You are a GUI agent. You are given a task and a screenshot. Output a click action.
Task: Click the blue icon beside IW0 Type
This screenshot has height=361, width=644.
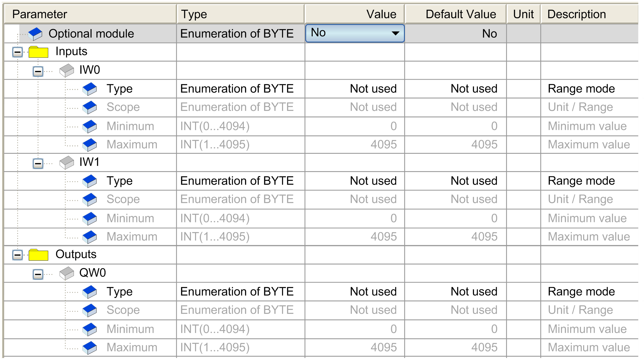[89, 89]
